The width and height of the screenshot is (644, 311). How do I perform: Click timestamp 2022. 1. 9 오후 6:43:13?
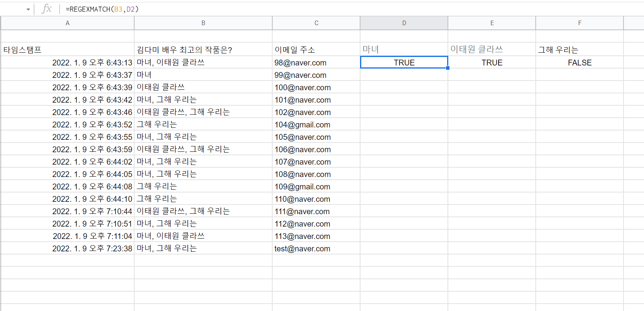point(67,62)
